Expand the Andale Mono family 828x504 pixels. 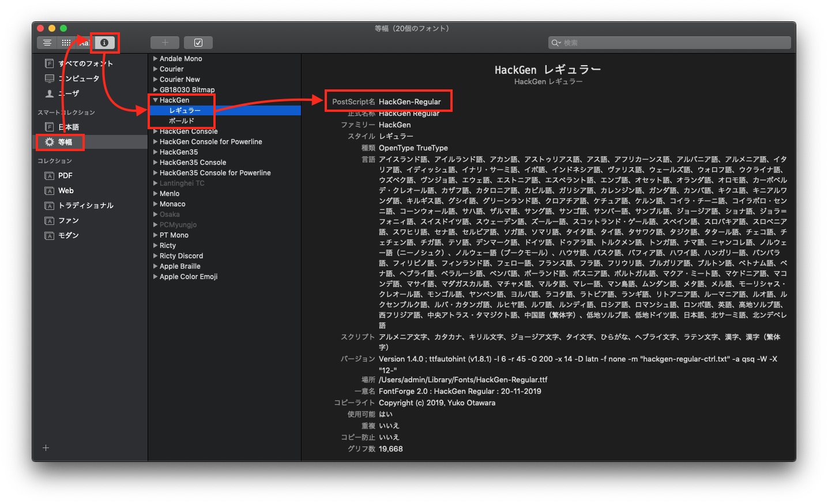pos(155,59)
